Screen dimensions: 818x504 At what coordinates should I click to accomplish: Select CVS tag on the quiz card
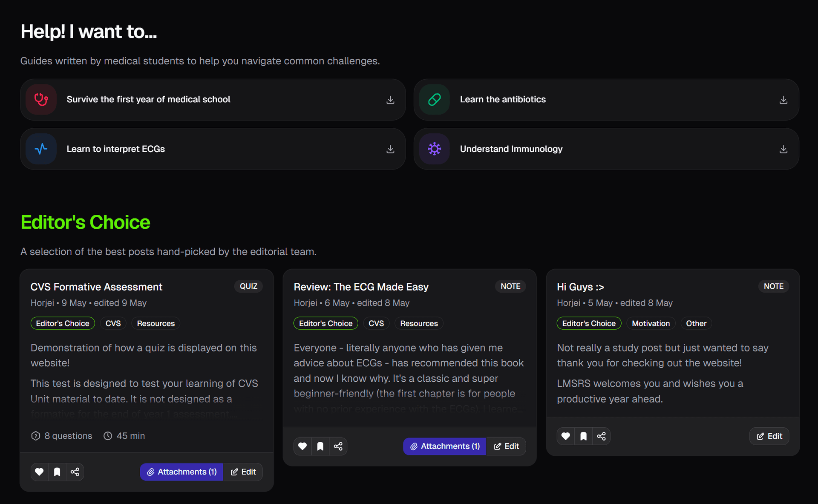(113, 323)
